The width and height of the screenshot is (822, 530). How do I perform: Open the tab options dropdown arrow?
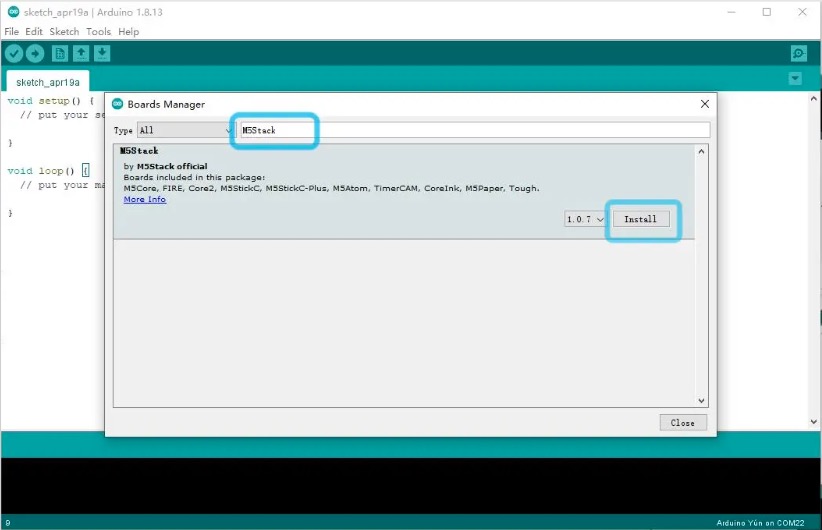pyautogui.click(x=795, y=79)
